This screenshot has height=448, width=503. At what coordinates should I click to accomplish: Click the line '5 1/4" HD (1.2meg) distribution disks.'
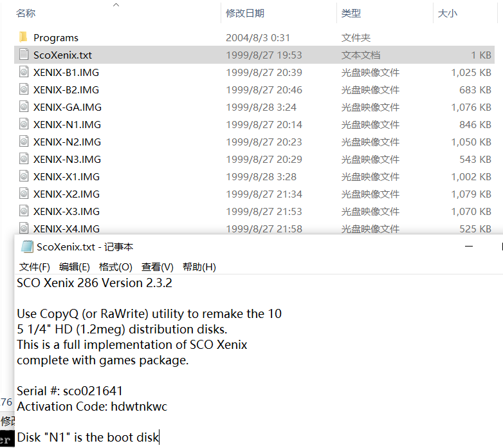tap(122, 329)
